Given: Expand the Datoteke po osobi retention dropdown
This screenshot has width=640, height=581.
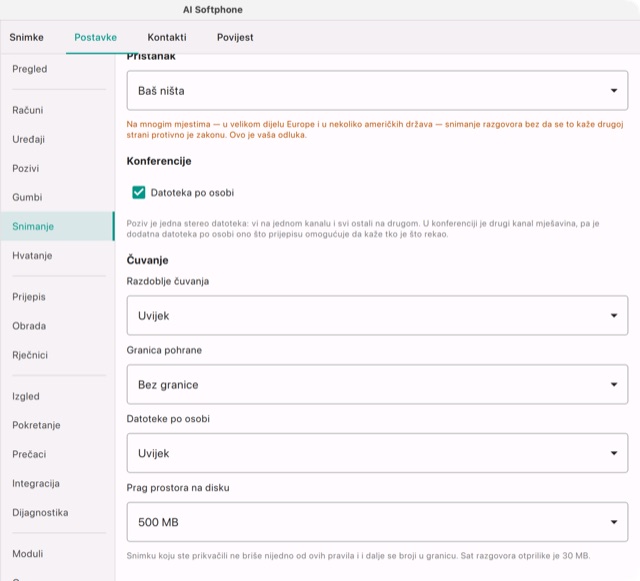Looking at the screenshot, I should tap(377, 453).
